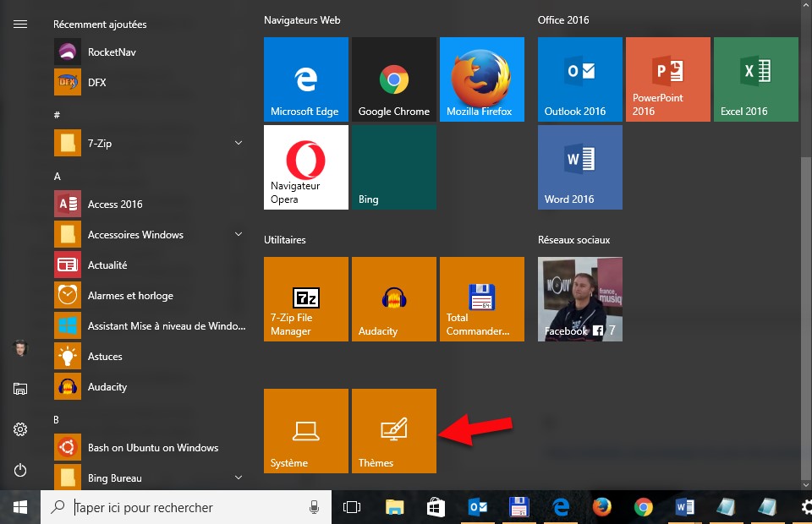812x524 pixels.
Task: Expand the Accessoires Windows folder
Action: (x=239, y=235)
